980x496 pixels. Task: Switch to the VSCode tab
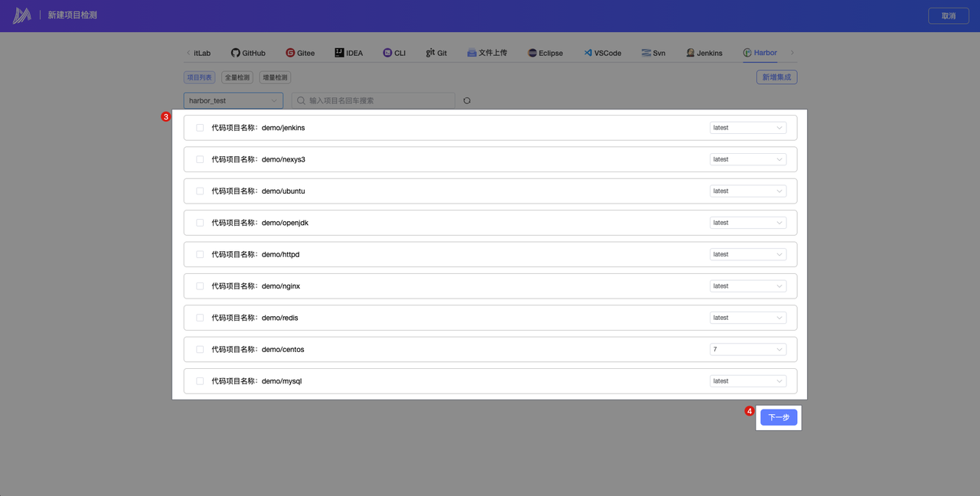[x=603, y=53]
